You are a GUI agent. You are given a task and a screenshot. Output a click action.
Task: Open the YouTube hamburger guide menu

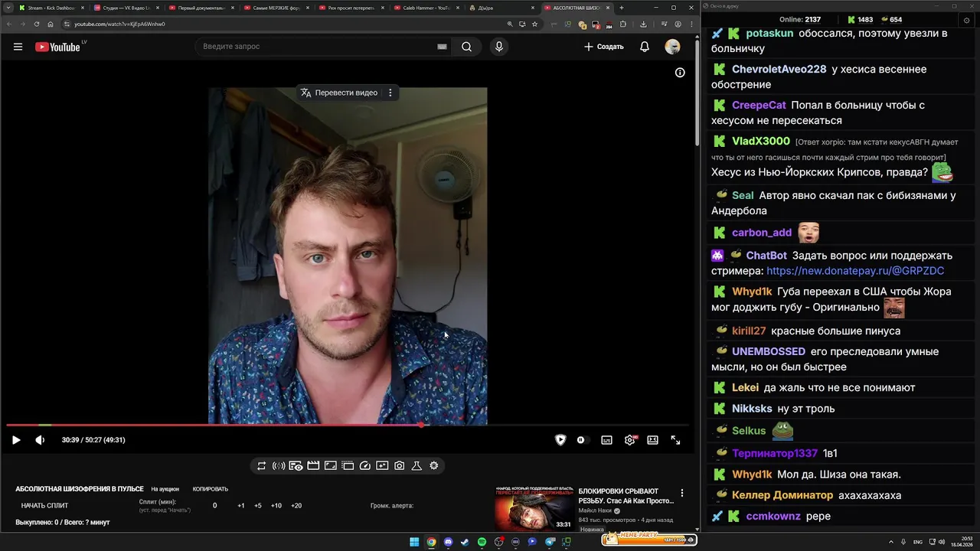tap(18, 47)
